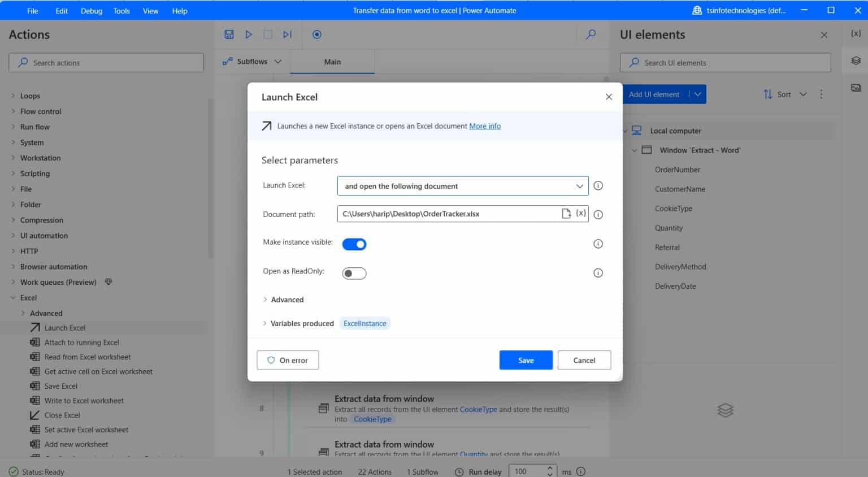868x477 pixels.
Task: Open the Image repository pane on the right
Action: [856, 87]
